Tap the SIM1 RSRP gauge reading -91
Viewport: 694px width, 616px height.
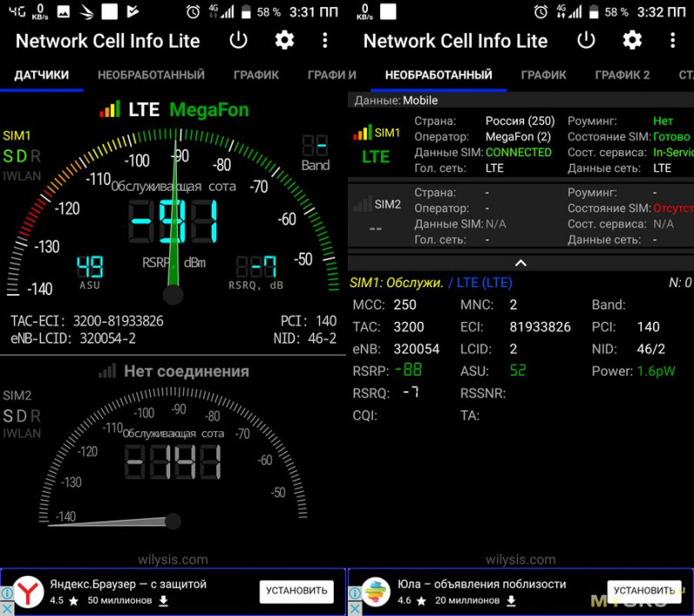(173, 221)
